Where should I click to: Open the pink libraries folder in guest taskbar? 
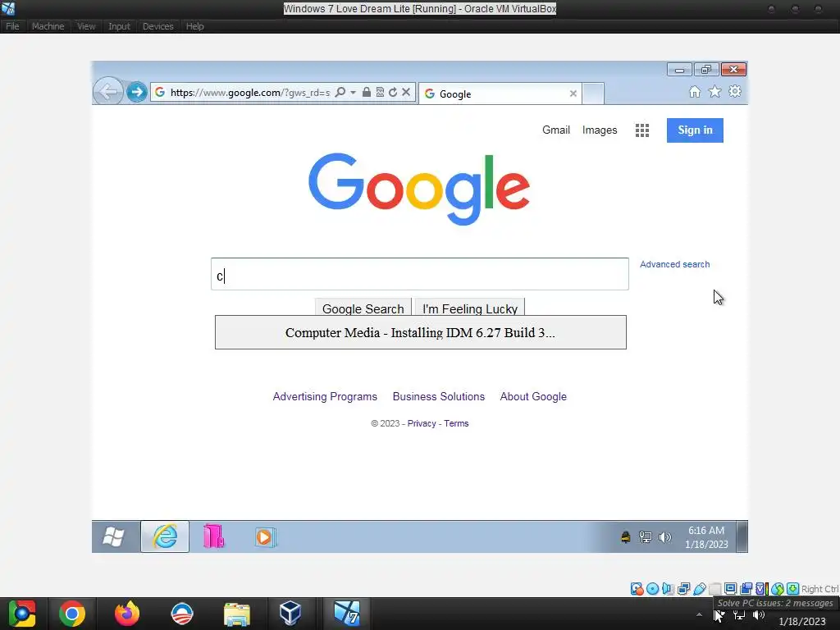point(214,536)
